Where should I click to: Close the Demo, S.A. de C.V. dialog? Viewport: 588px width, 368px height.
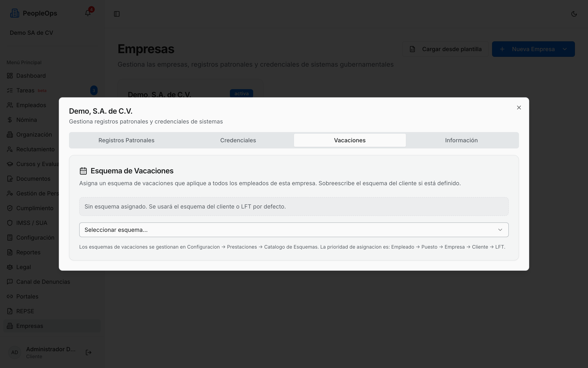click(x=519, y=108)
